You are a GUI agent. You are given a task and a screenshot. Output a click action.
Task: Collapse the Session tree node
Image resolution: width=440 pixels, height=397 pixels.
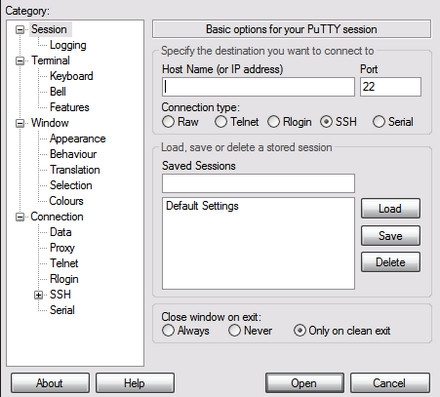(x=20, y=29)
